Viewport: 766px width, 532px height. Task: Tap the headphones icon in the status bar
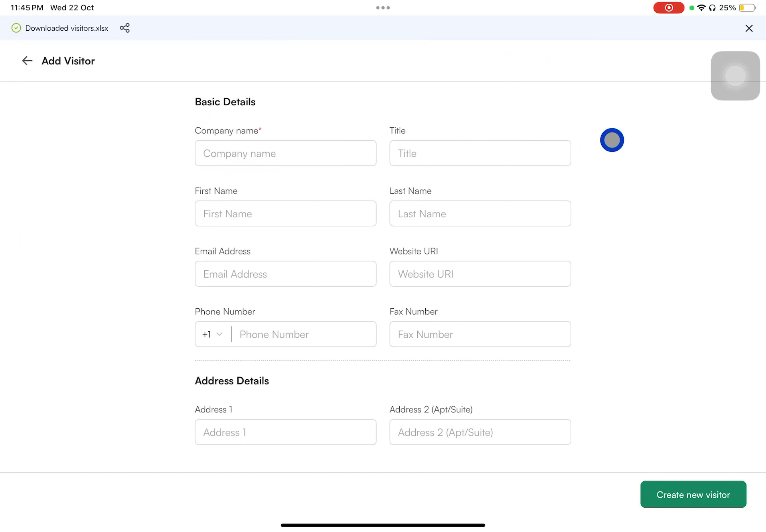(x=712, y=7)
